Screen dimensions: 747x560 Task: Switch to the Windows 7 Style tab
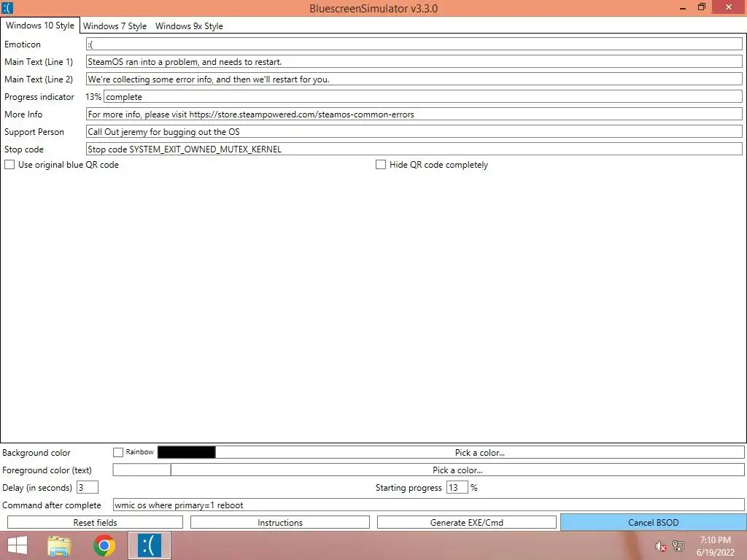[115, 26]
